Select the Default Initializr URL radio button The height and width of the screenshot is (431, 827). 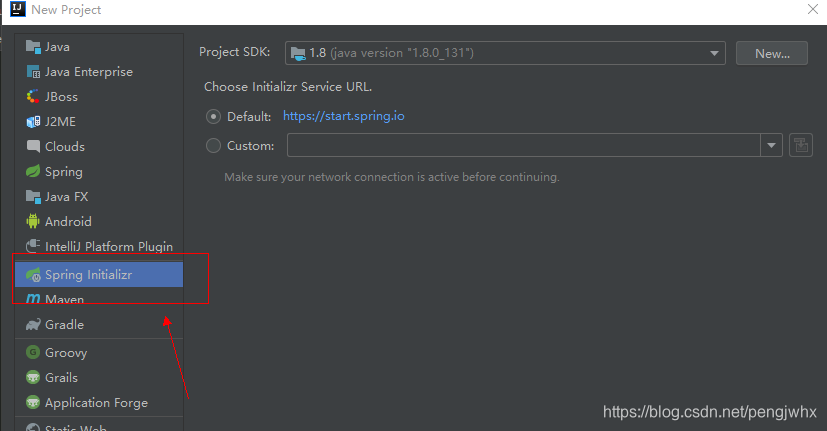tap(213, 117)
